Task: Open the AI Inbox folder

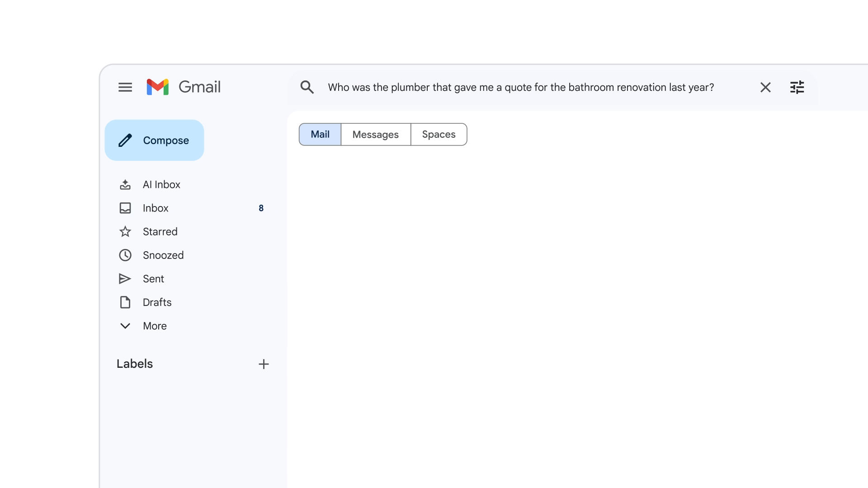Action: click(x=161, y=184)
